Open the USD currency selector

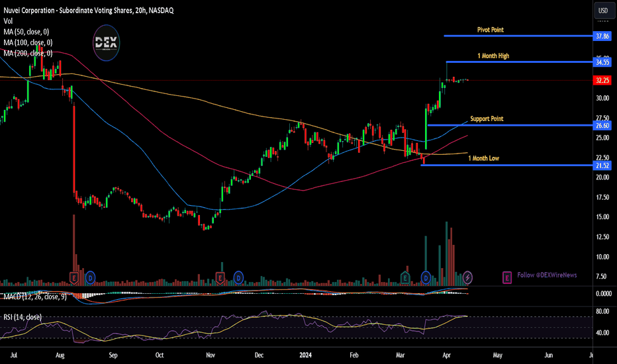[603, 11]
